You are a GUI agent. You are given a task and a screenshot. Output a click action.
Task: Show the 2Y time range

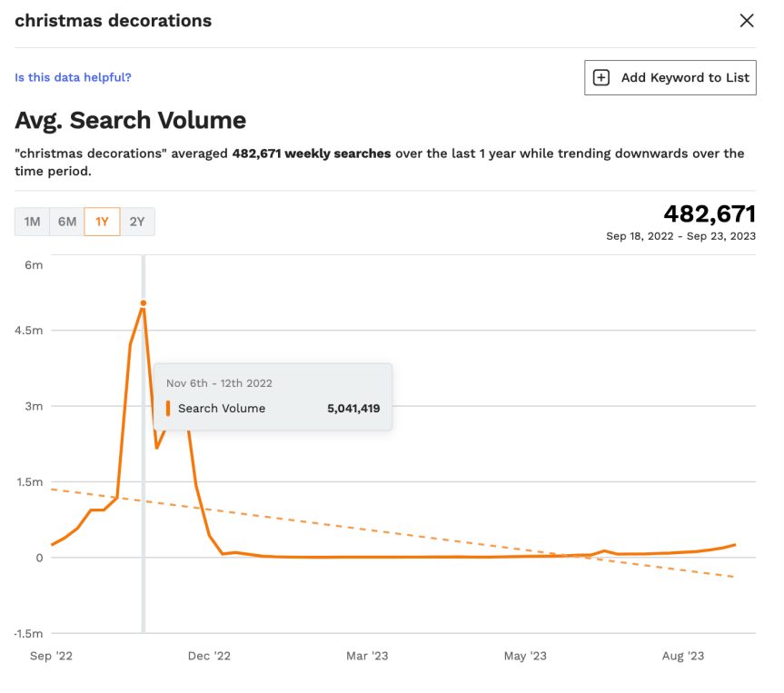[137, 222]
